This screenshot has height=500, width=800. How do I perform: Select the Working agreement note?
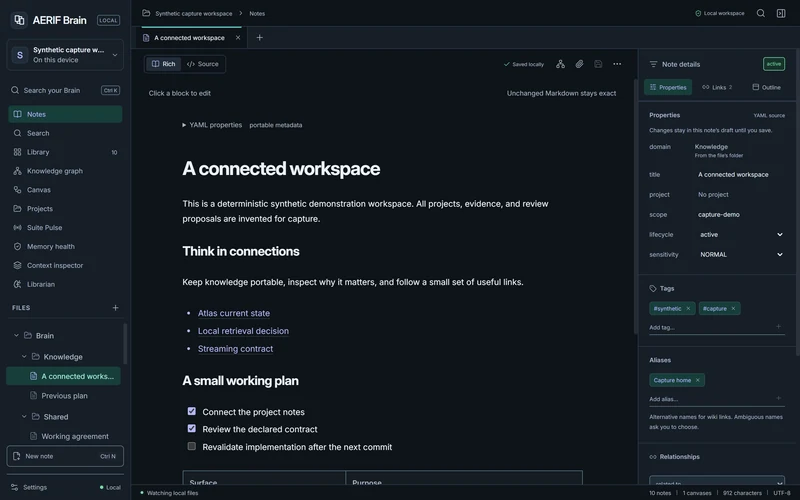[64, 436]
